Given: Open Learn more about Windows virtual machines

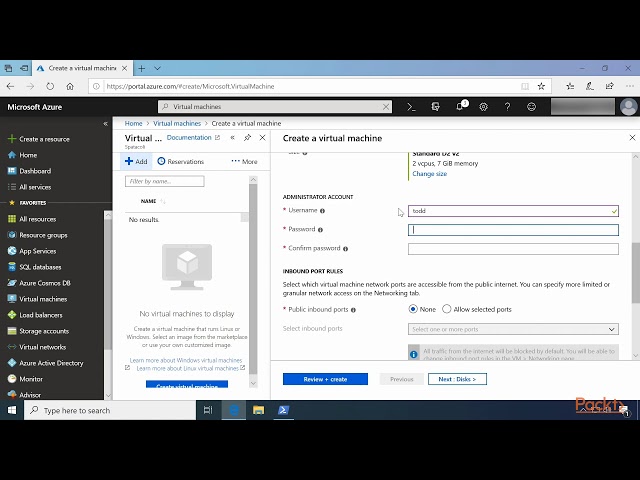Looking at the screenshot, I should tap(186, 360).
